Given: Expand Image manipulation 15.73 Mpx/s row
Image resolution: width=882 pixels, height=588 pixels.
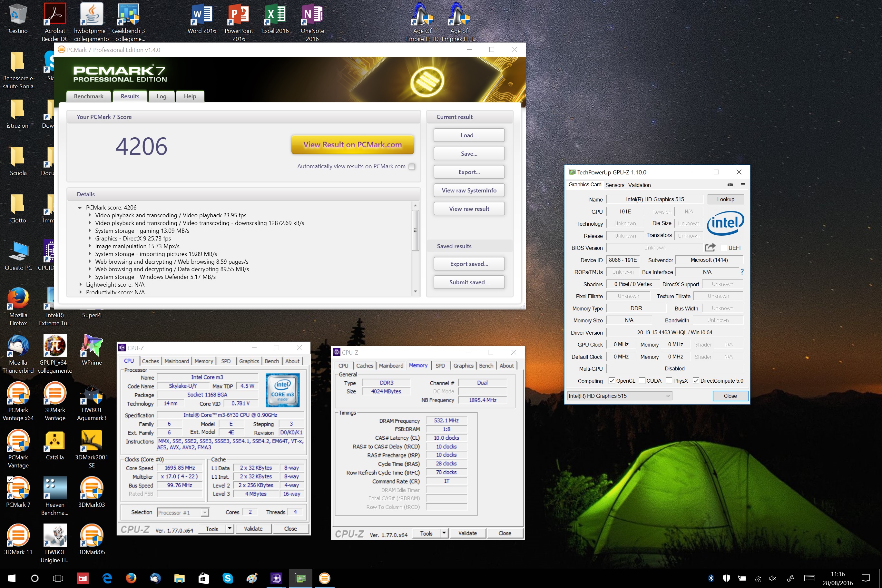Looking at the screenshot, I should [90, 246].
